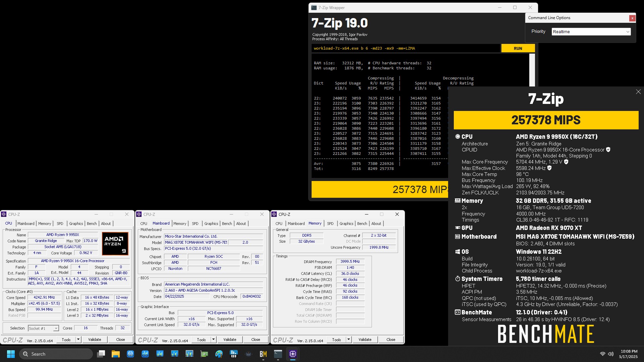Click the taskbar Search box
The height and width of the screenshot is (362, 644).
[56, 354]
